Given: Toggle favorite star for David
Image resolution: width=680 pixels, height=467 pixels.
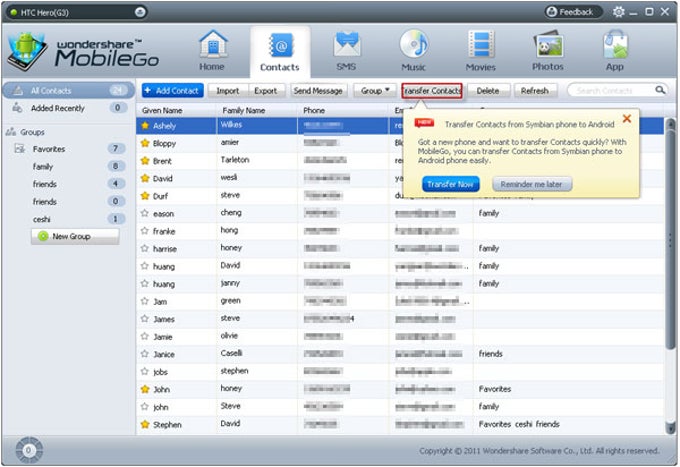Looking at the screenshot, I should coord(145,178).
